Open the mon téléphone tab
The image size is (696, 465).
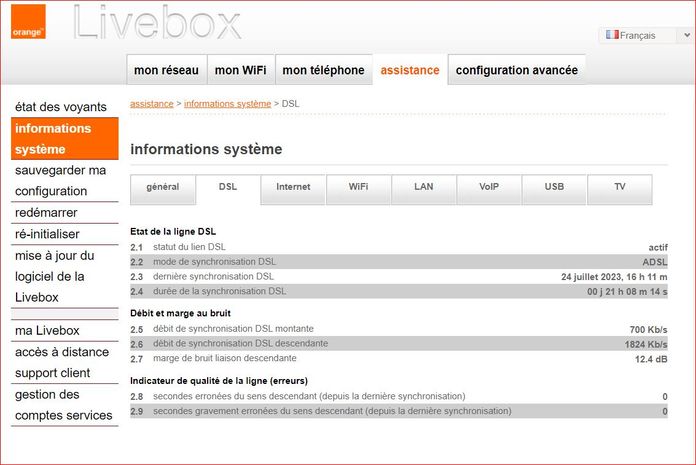(324, 70)
